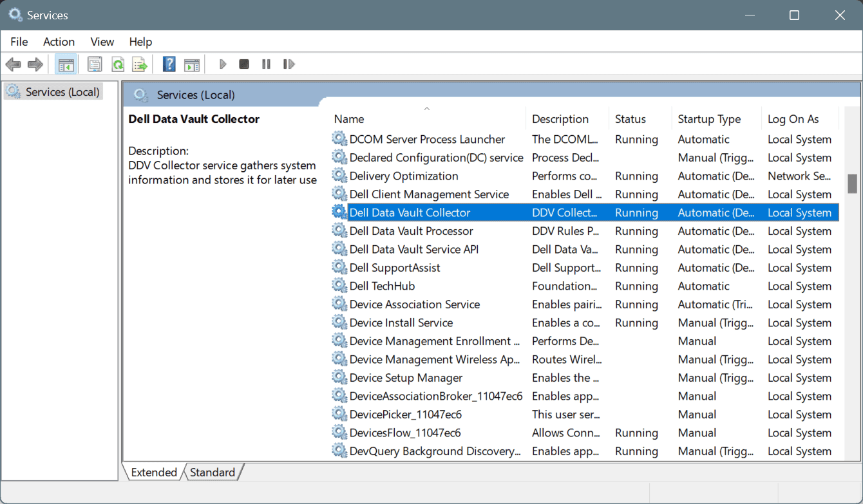Sort by the Startup Type column header
The height and width of the screenshot is (504, 863).
point(716,119)
